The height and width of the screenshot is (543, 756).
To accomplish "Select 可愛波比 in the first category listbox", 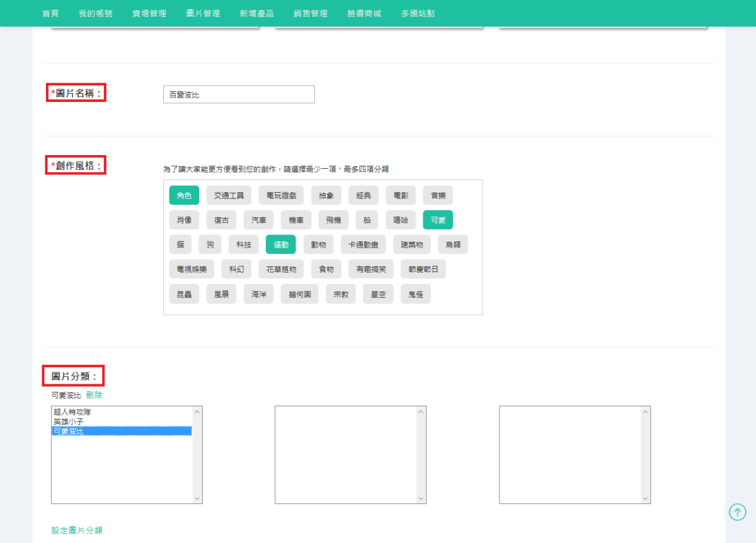I will pyautogui.click(x=69, y=432).
